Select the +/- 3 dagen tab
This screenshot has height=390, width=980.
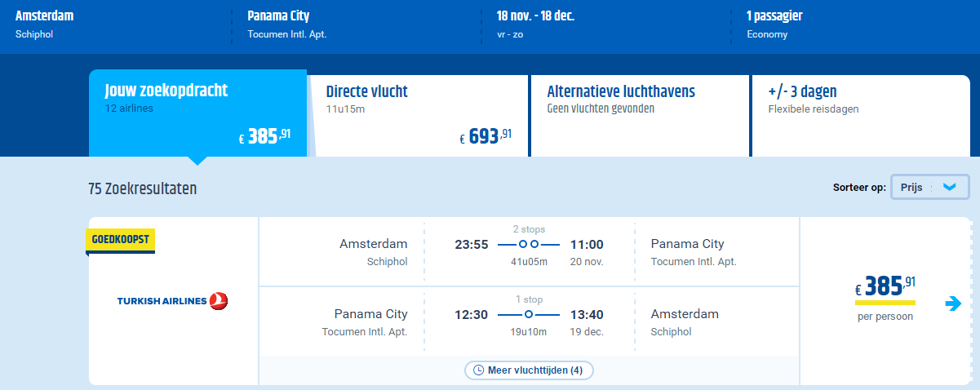861,115
